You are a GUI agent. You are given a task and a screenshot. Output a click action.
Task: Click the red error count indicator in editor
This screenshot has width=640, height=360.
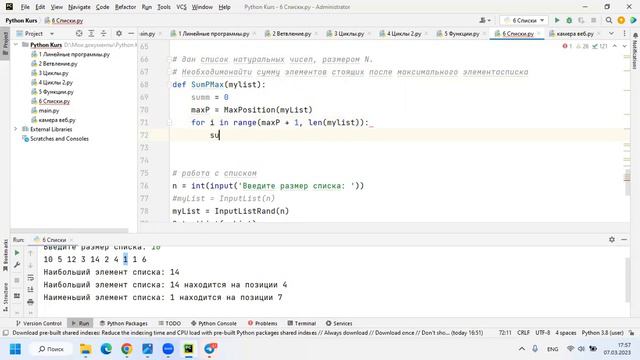[x=568, y=46]
